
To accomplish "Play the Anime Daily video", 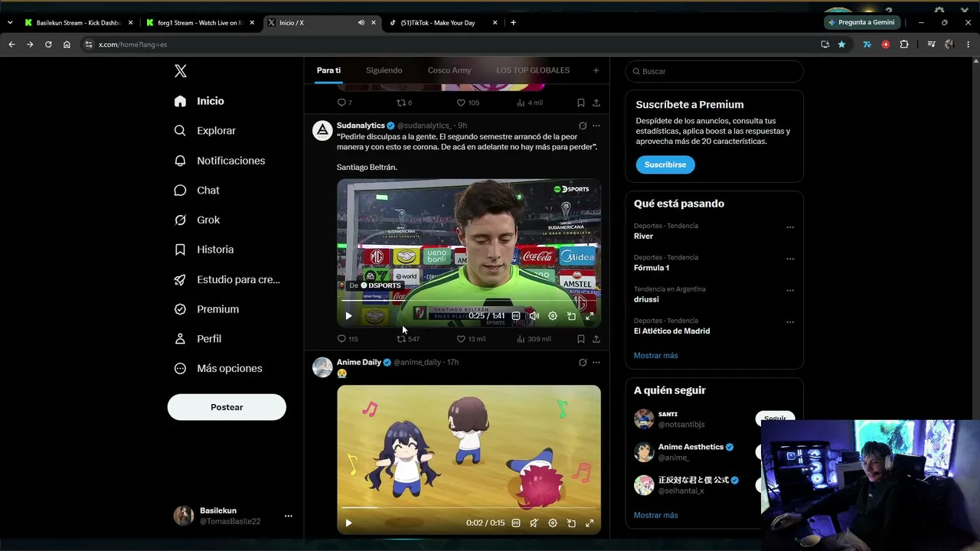I will (x=348, y=523).
